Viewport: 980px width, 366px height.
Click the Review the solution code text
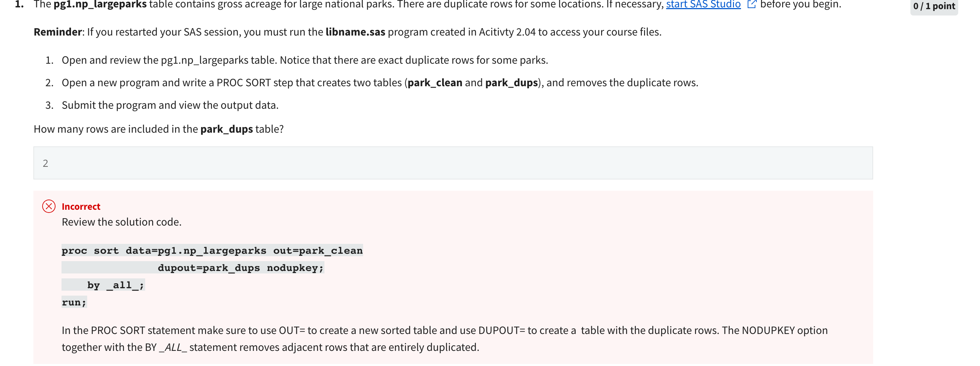point(122,221)
